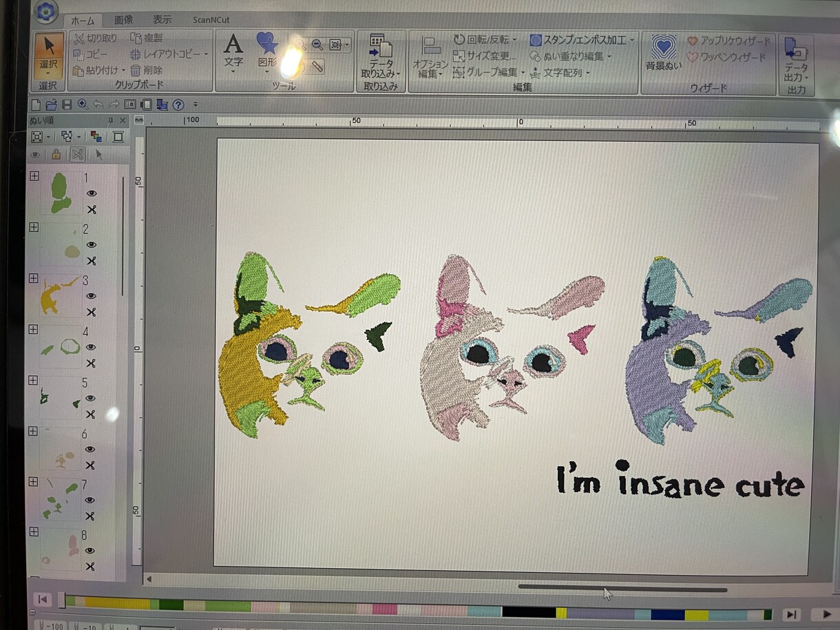Select the 図形 shapes tool
The height and width of the screenshot is (630, 840).
click(x=267, y=53)
